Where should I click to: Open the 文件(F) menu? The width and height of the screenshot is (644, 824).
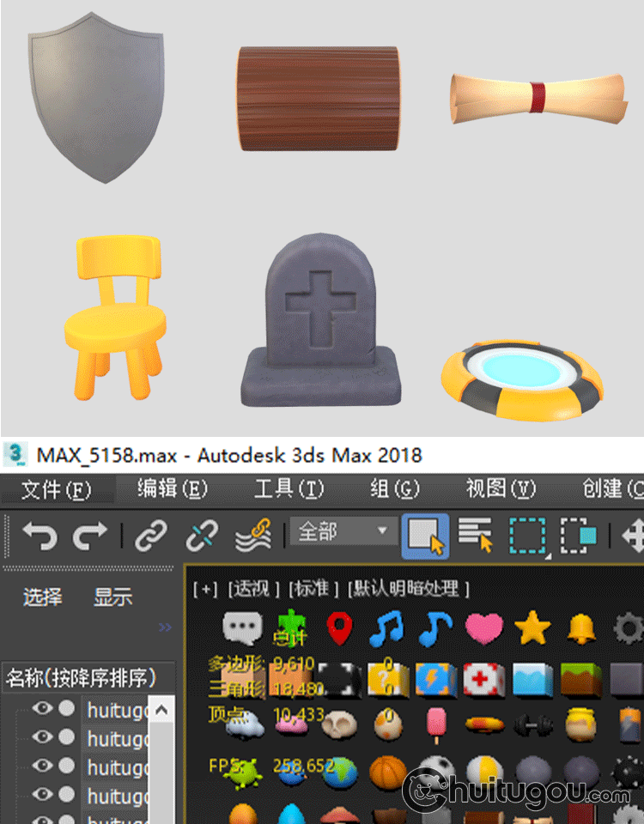[57, 490]
